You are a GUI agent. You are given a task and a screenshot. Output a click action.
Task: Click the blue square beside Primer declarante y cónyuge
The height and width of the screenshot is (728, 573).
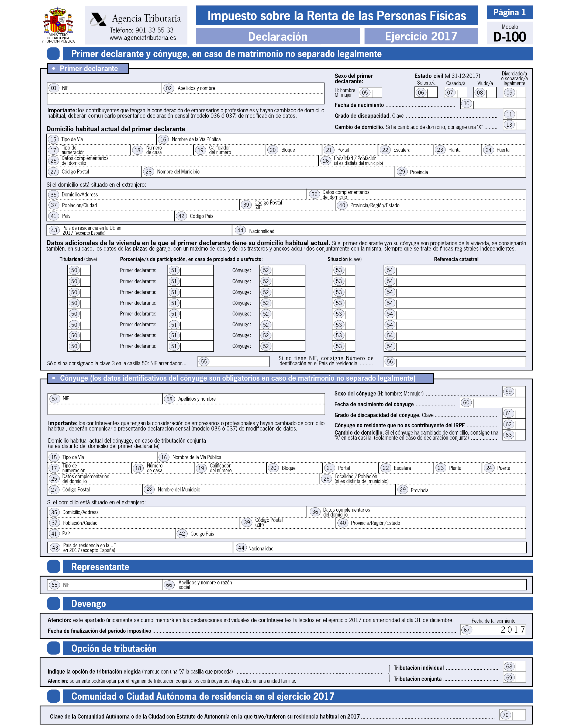[54, 54]
